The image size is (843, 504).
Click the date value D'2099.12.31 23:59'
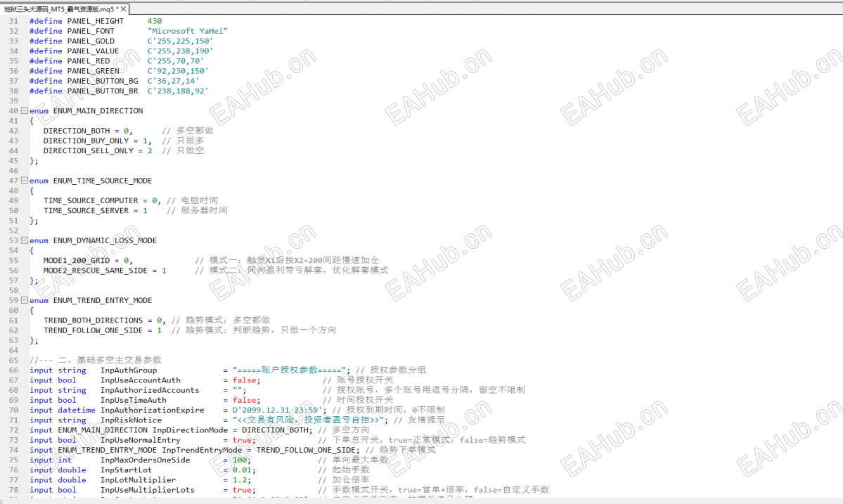[280, 410]
